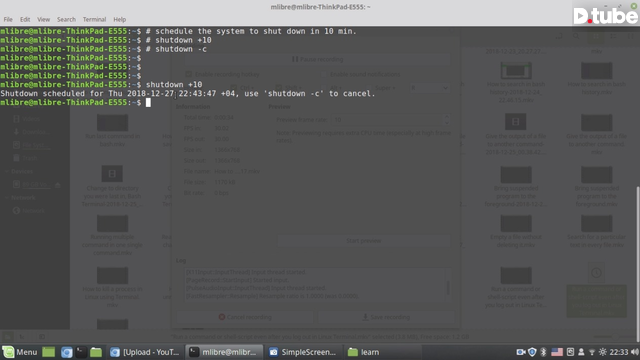Open the calendar from the 22:33 clock

click(619, 352)
